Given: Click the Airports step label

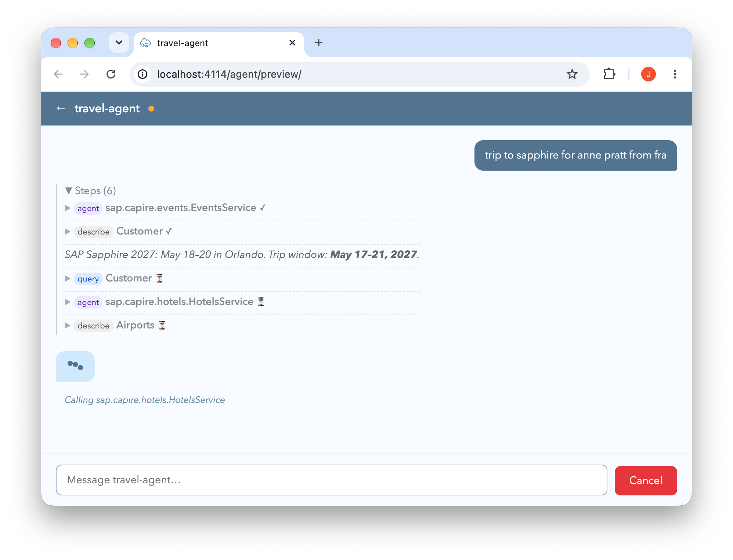Looking at the screenshot, I should (x=135, y=325).
